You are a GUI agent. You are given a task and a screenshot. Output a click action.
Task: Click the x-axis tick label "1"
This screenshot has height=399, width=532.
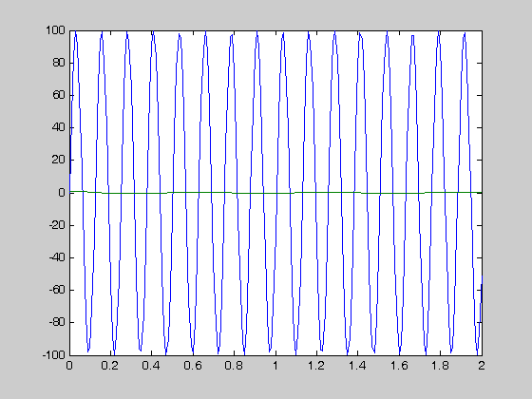click(x=275, y=366)
